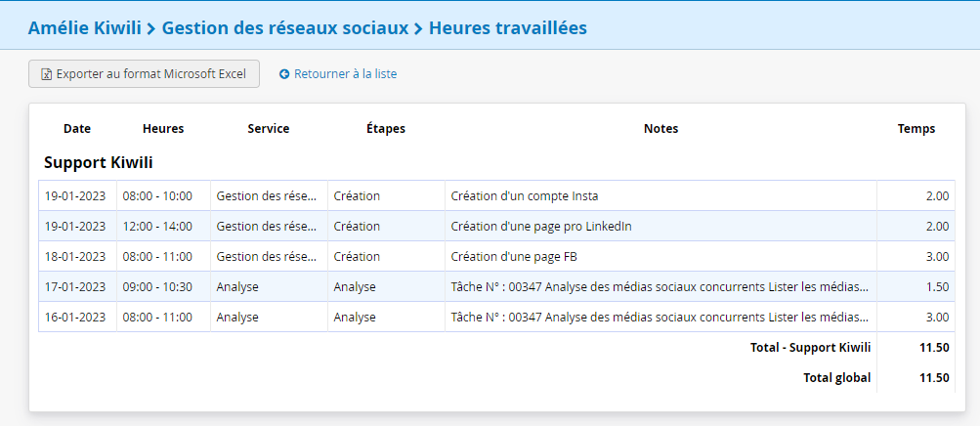Screen dimensions: 980x426
Task: Click the Excel file icon in export button
Action: 46,74
